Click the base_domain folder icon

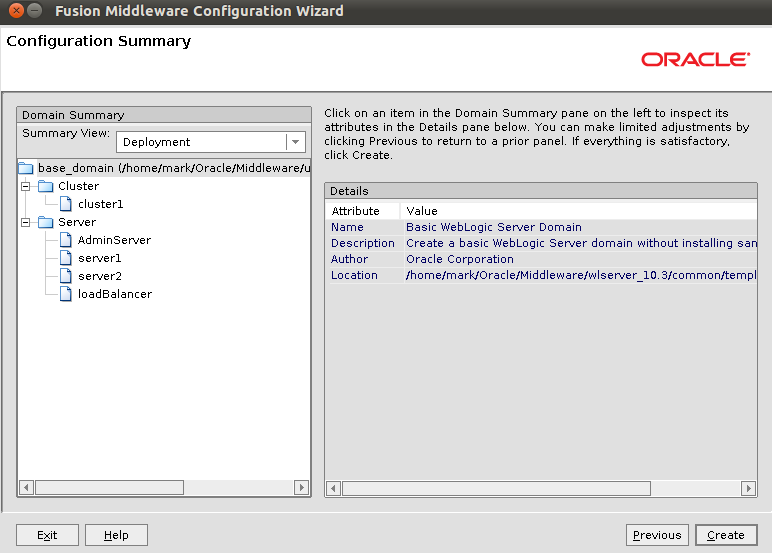(26, 168)
